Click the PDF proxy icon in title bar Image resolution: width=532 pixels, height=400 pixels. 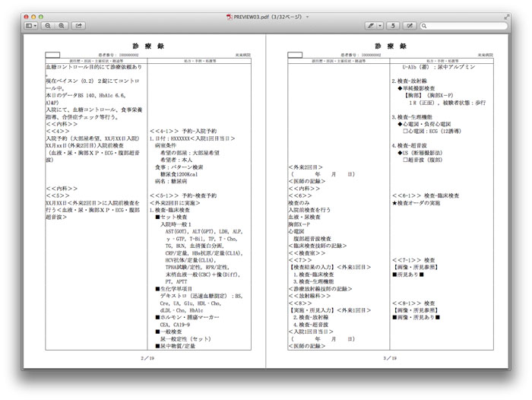coord(230,16)
